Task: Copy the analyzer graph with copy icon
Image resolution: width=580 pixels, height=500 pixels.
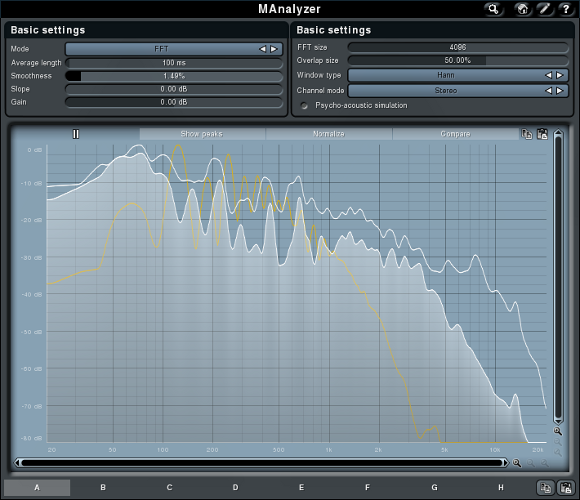Action: (527, 134)
